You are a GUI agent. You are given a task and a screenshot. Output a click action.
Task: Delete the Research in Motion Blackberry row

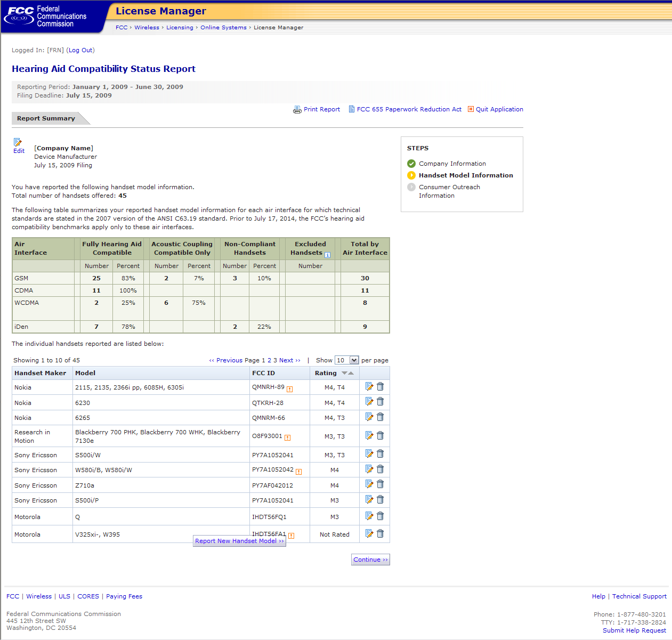380,436
